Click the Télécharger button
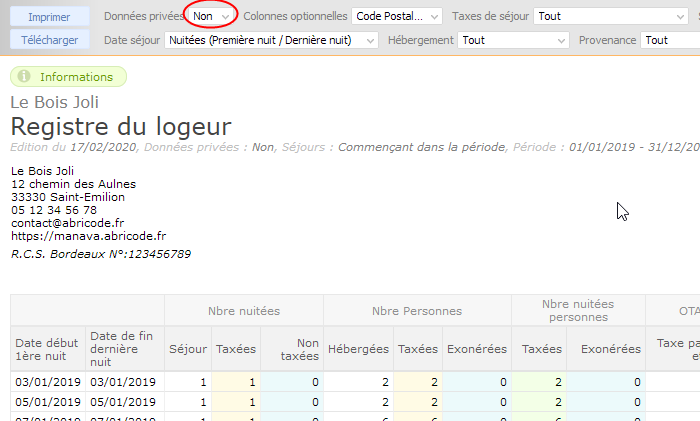The image size is (700, 421). 49,40
